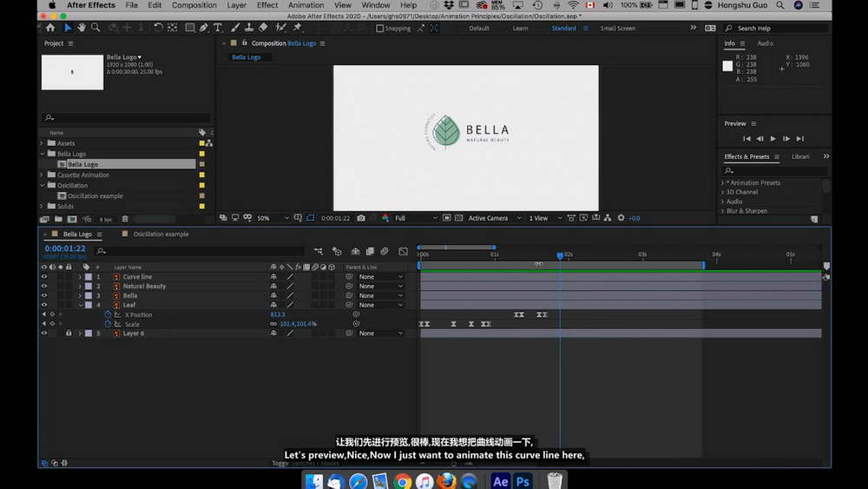
Task: Select the Rotation tool
Action: point(158,28)
